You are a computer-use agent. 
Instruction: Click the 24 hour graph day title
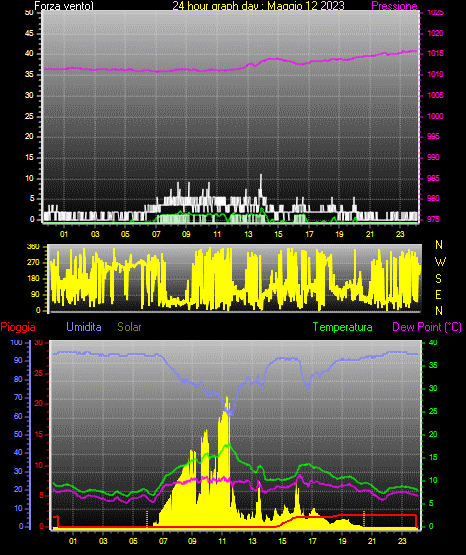click(258, 6)
